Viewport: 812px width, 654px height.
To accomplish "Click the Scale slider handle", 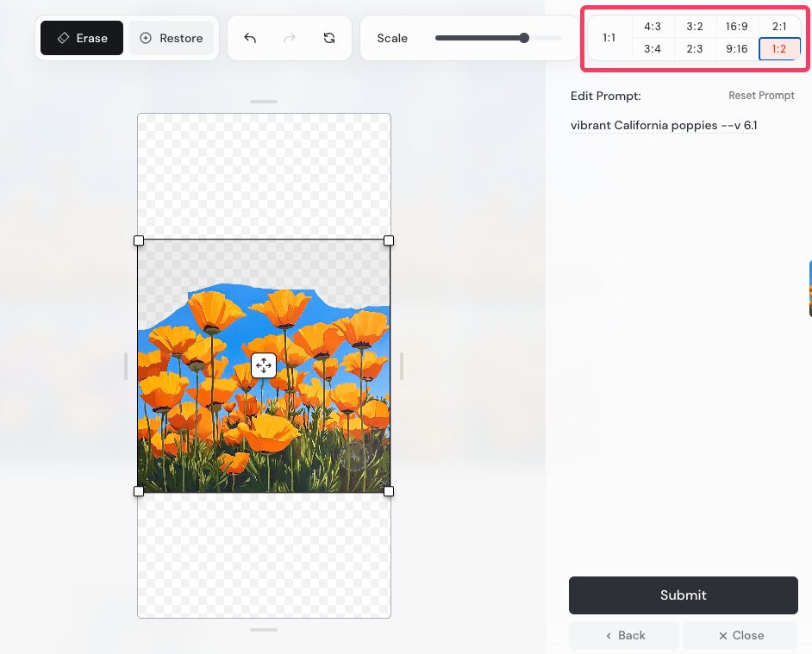I will [x=524, y=38].
